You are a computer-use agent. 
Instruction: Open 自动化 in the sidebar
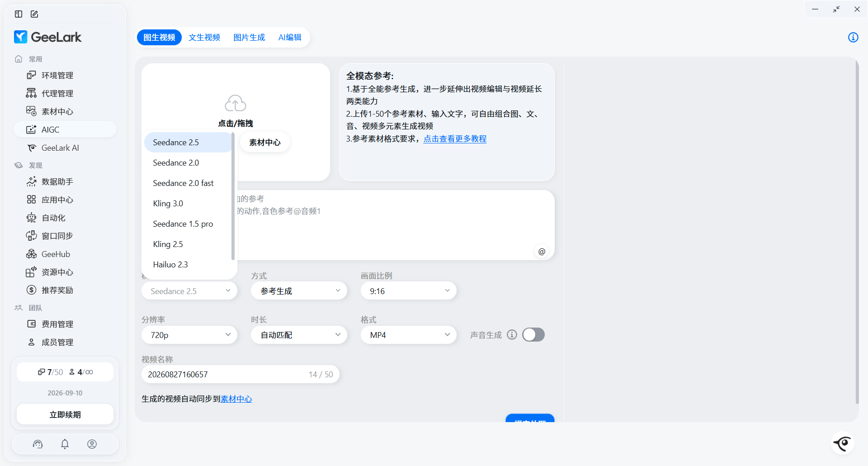coord(65,218)
